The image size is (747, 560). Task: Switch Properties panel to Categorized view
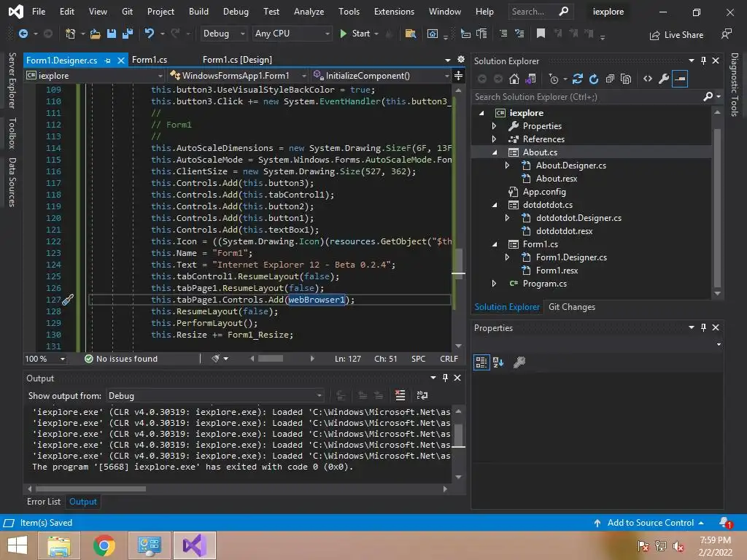(x=481, y=362)
